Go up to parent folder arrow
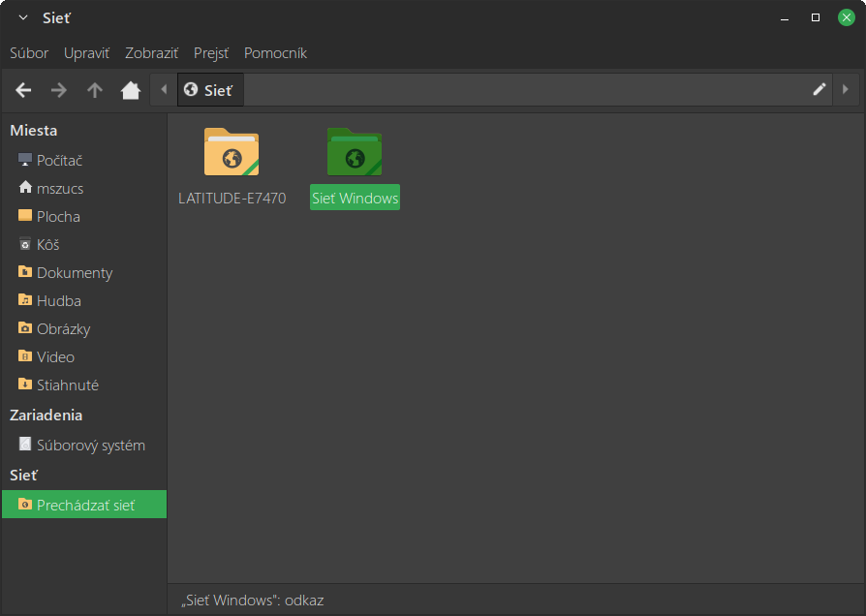866x616 pixels. pos(95,90)
